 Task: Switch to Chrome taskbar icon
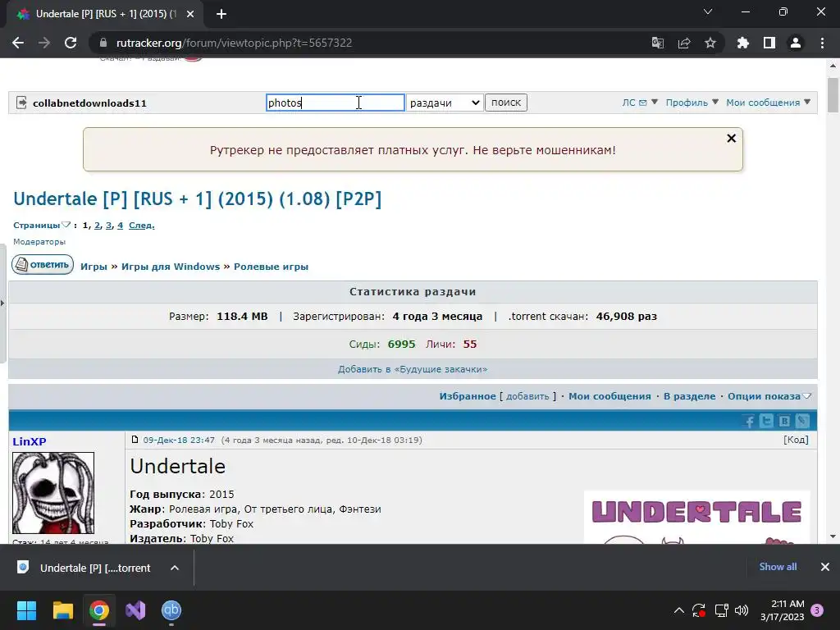coord(99,610)
